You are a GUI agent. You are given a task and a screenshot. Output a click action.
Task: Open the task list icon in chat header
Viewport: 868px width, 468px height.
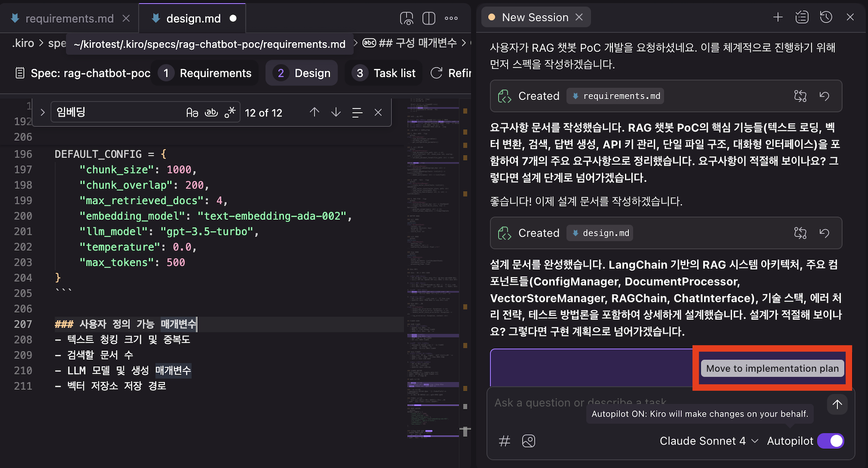click(802, 17)
